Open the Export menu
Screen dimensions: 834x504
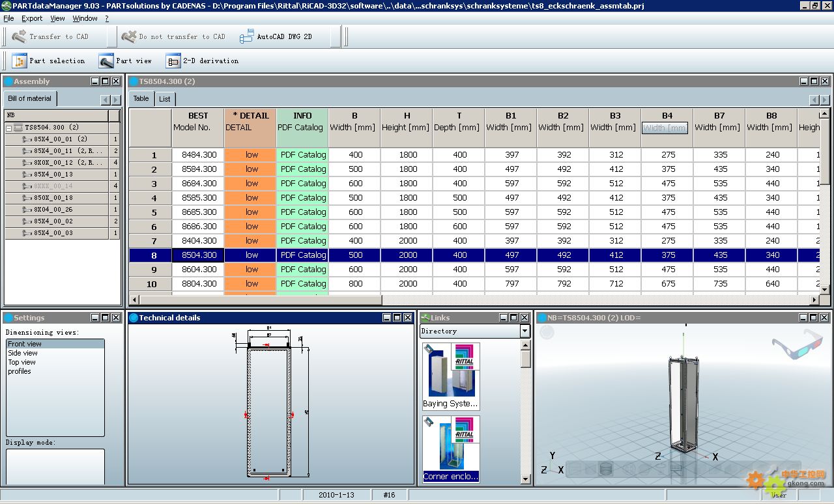[x=32, y=18]
